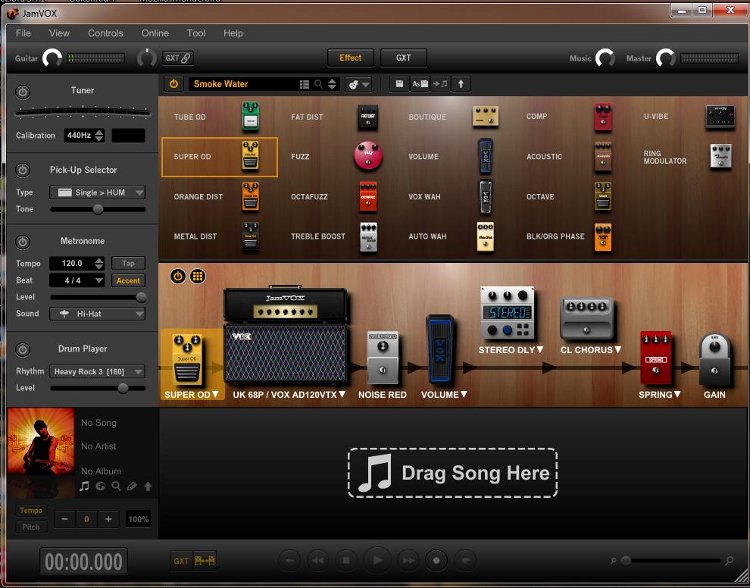Save program as new
The height and width of the screenshot is (588, 750).
point(420,84)
